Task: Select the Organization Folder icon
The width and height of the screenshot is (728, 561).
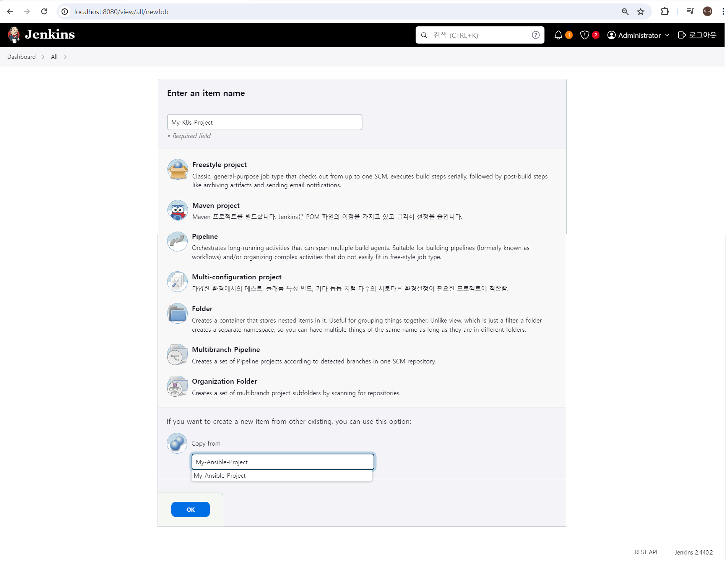Action: click(177, 386)
